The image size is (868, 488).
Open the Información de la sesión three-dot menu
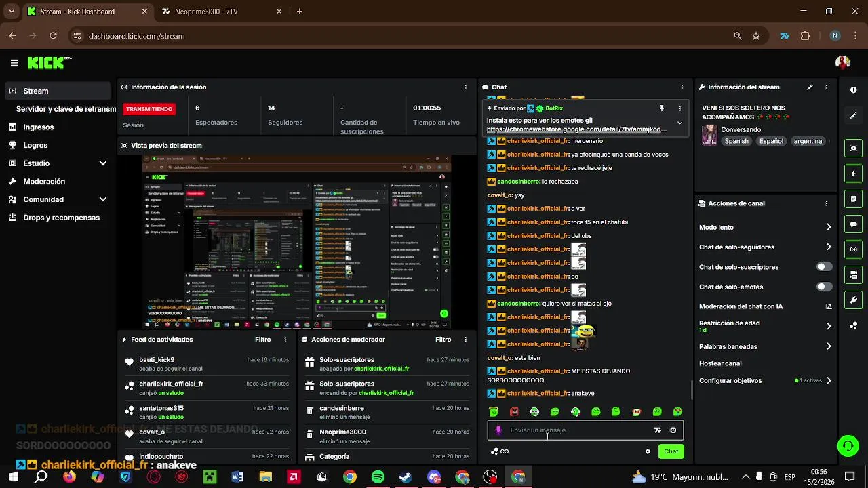coord(465,87)
